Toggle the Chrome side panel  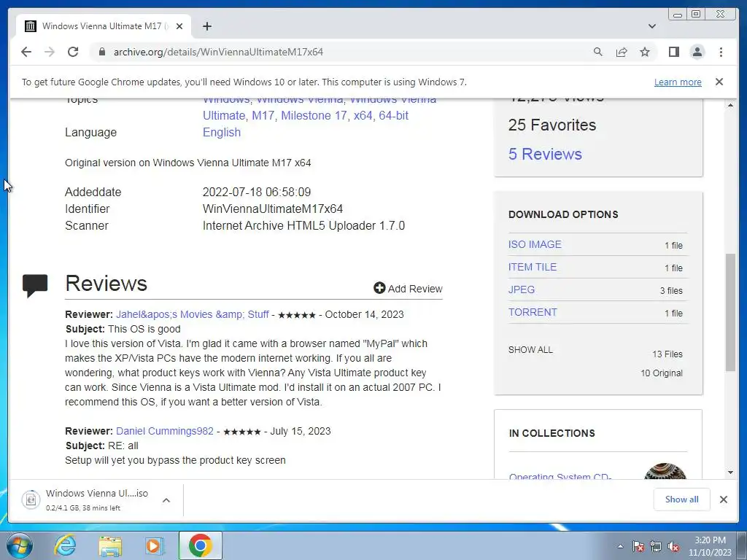click(x=673, y=52)
